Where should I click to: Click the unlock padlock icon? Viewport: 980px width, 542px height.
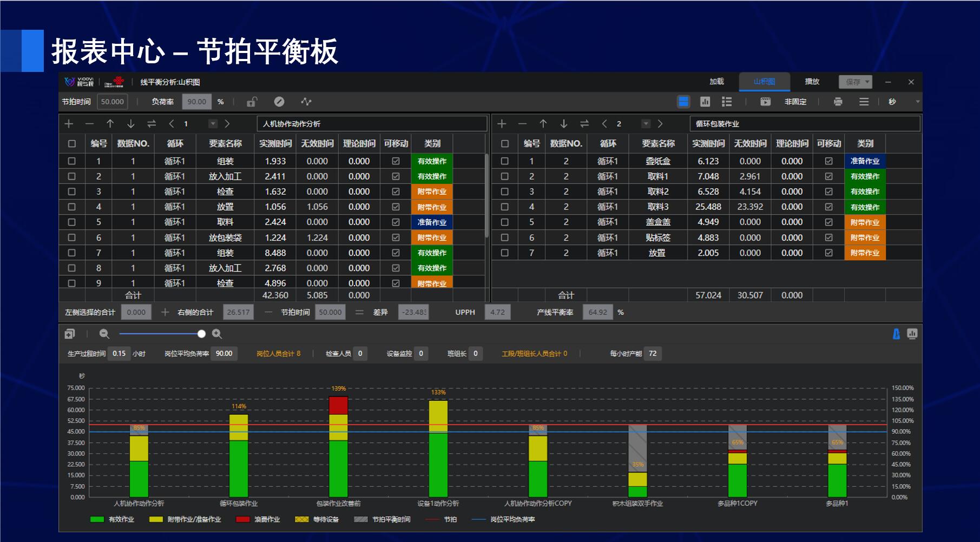point(252,102)
